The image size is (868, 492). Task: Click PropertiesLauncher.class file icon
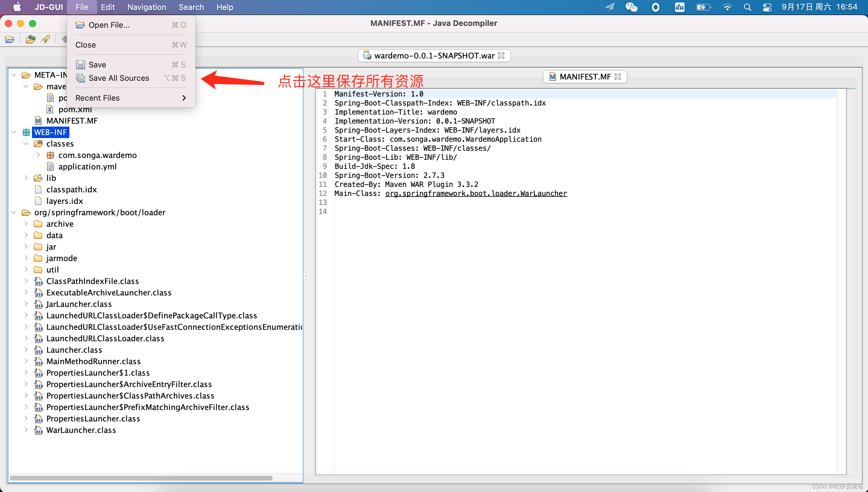tap(39, 419)
